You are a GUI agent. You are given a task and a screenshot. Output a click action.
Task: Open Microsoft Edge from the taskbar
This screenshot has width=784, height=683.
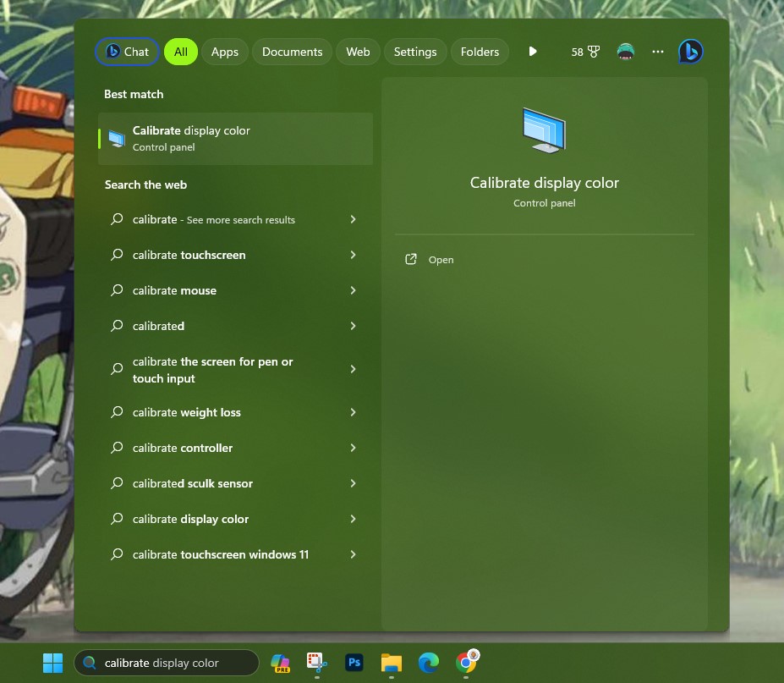[429, 663]
